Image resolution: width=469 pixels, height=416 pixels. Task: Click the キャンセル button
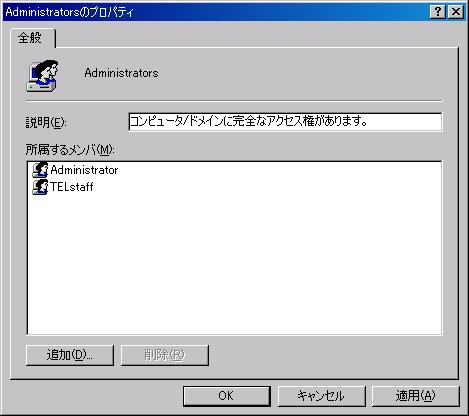(x=321, y=396)
